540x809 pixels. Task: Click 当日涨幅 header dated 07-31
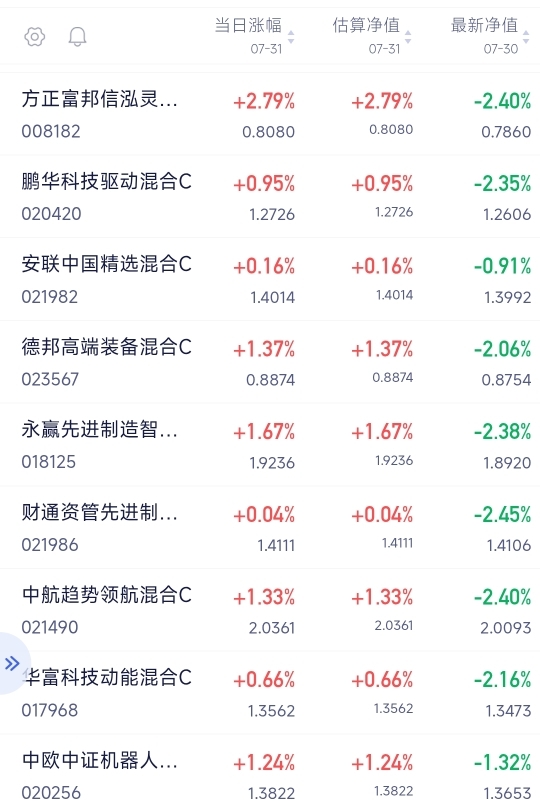pyautogui.click(x=249, y=36)
